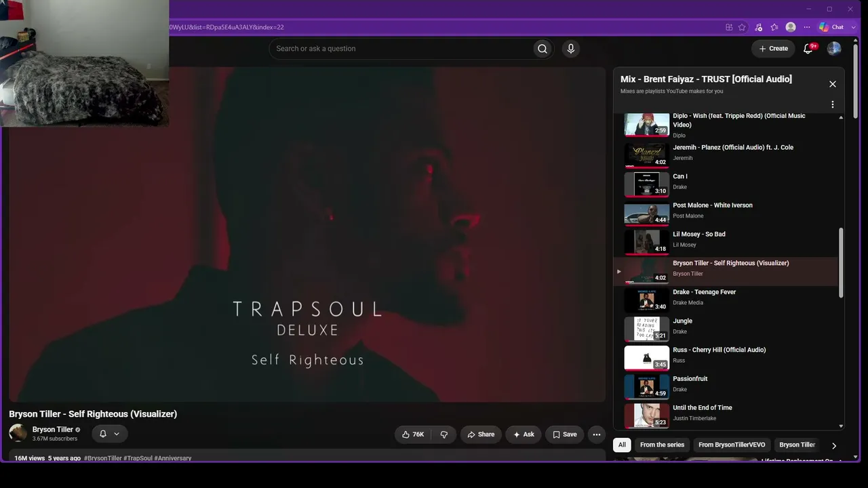Start voice search with the microphone icon
Viewport: 868px width, 488px height.
pos(571,49)
